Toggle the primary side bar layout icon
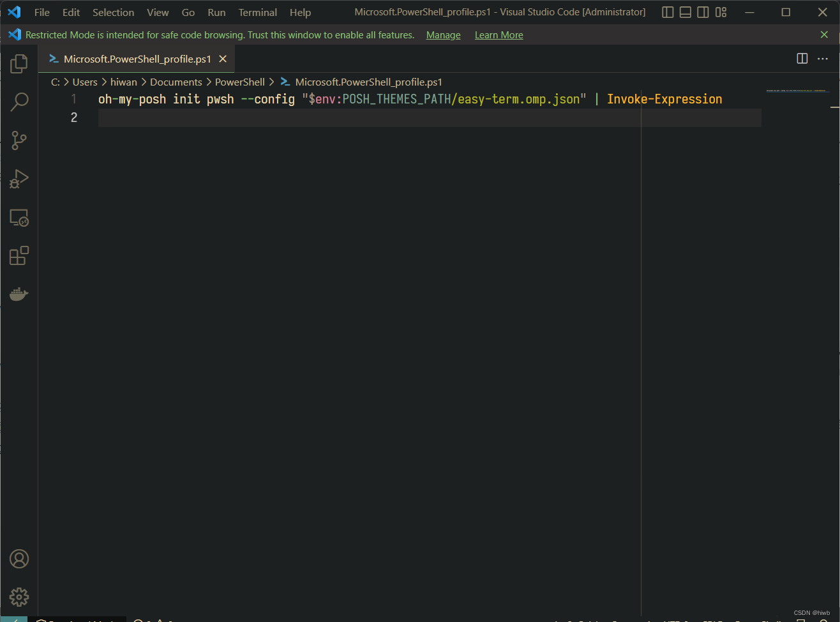Viewport: 840px width, 622px height. coord(668,12)
